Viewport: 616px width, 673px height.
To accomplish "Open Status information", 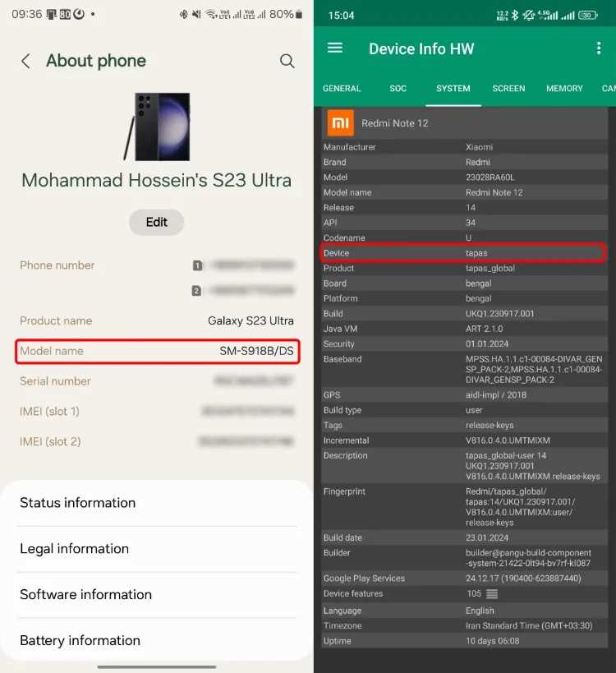I will 157,503.
